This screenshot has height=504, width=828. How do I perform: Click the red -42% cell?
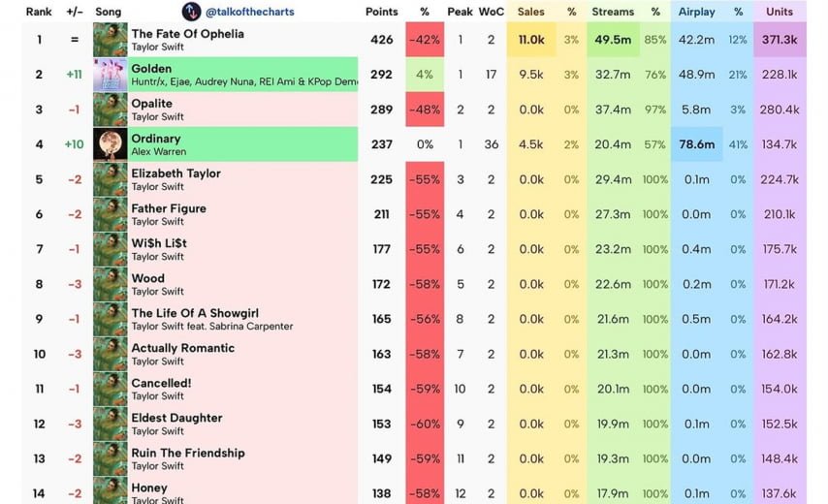[425, 40]
